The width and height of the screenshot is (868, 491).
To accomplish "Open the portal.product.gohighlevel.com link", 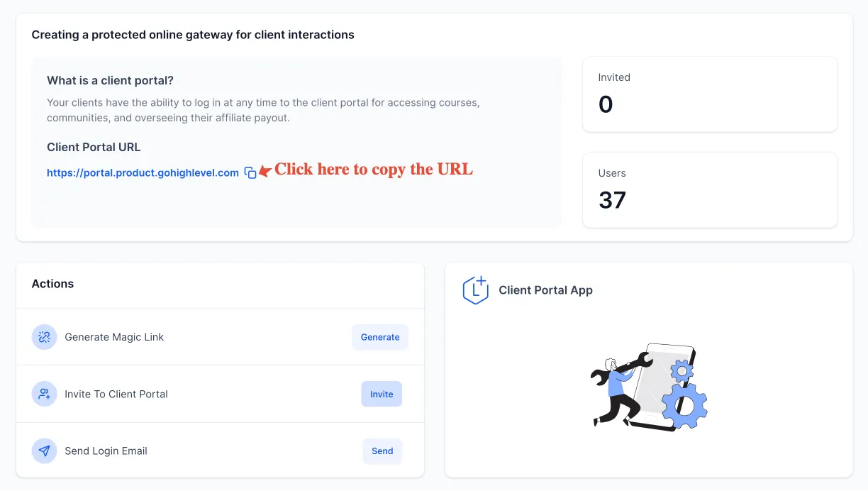I will 143,172.
